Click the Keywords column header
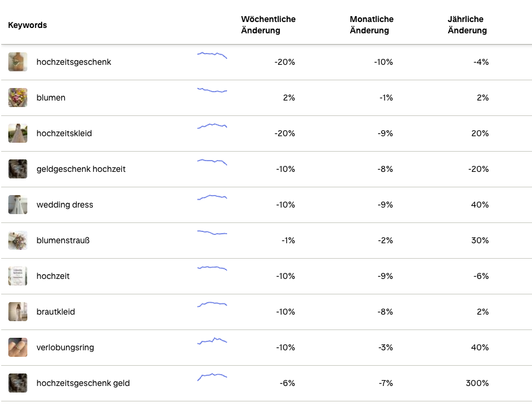 27,25
